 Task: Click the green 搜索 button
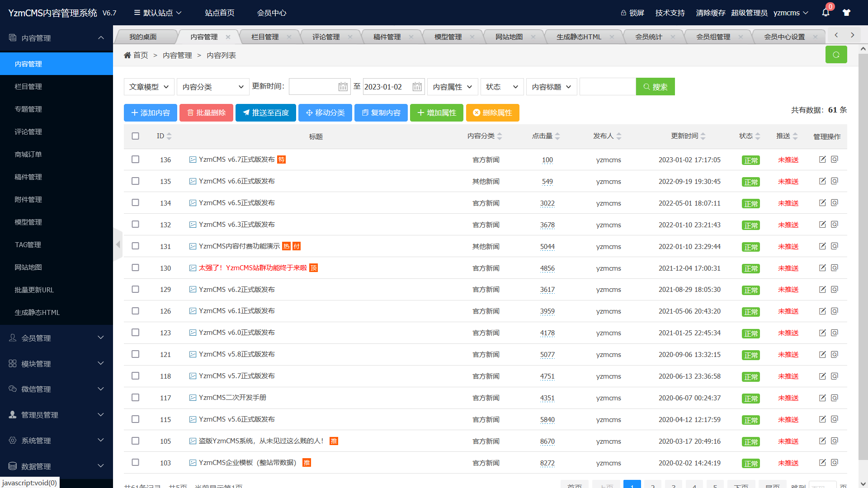tap(655, 87)
